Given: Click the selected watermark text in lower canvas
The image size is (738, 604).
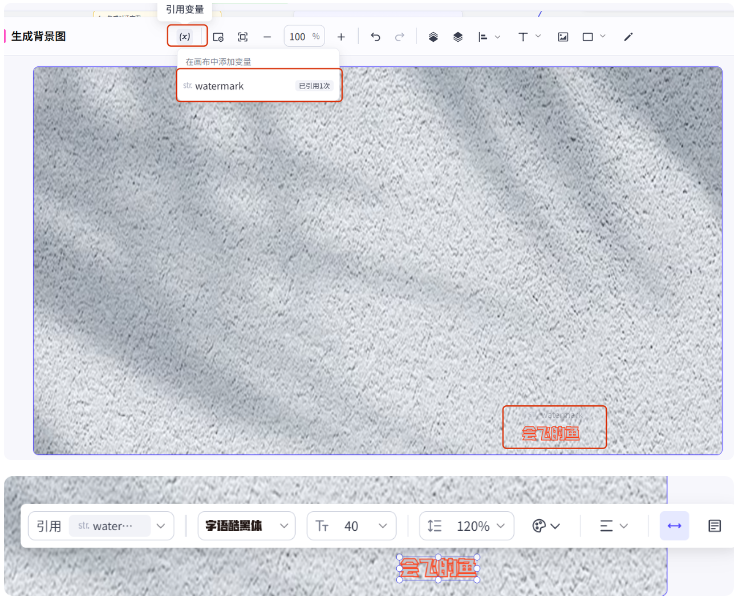Looking at the screenshot, I should click(x=438, y=568).
